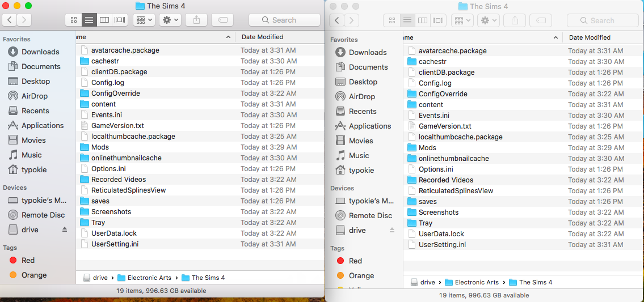Select Red tag in right window sidebar
Image resolution: width=644 pixels, height=302 pixels.
(x=349, y=261)
